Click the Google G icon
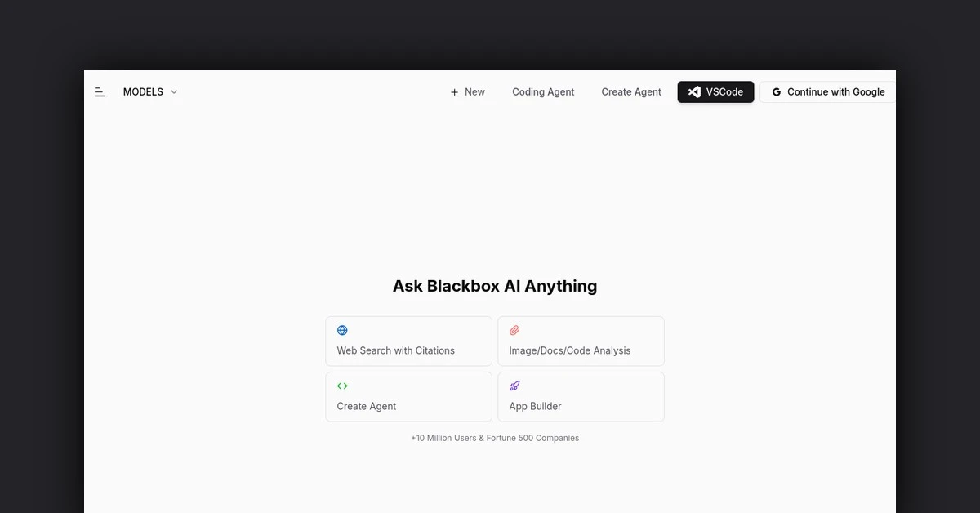Screen dimensions: 980x513 pyautogui.click(x=776, y=91)
